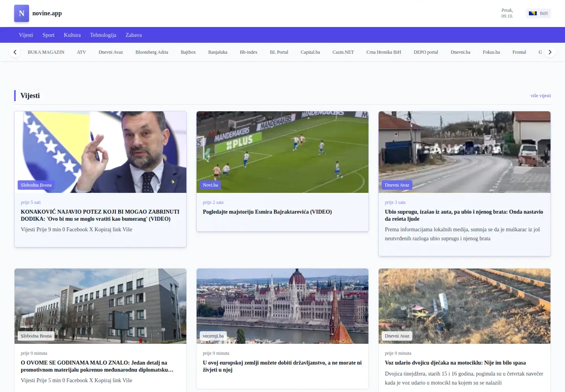Choose Dnevni Avaz in the source bar
Screen dimensions: 565x392
pyautogui.click(x=111, y=52)
